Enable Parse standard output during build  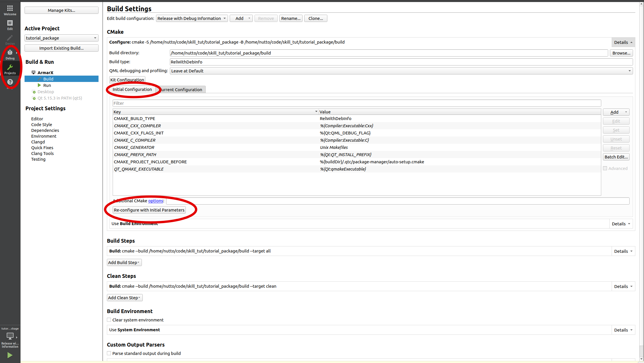coord(109,353)
